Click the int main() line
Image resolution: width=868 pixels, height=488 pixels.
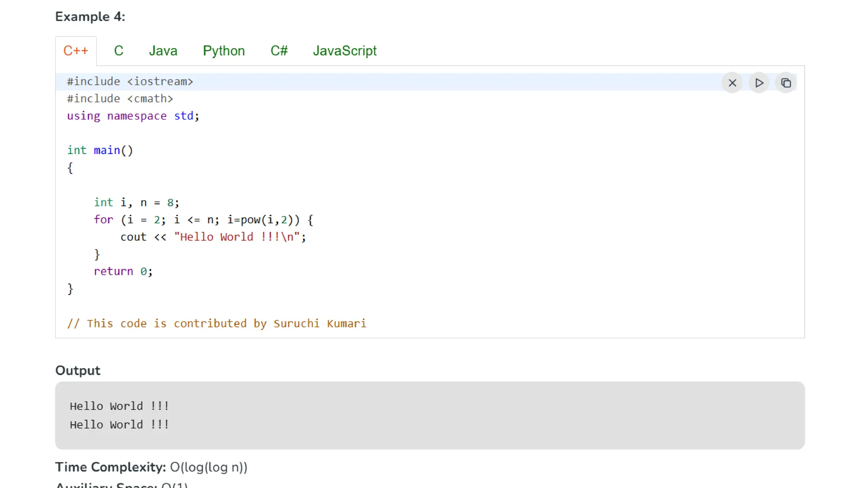(100, 150)
